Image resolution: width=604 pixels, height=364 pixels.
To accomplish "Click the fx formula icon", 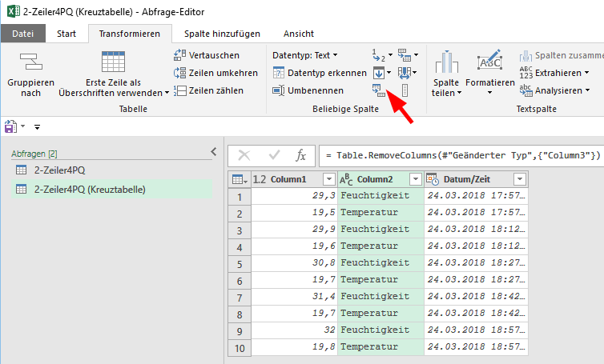I will point(300,155).
